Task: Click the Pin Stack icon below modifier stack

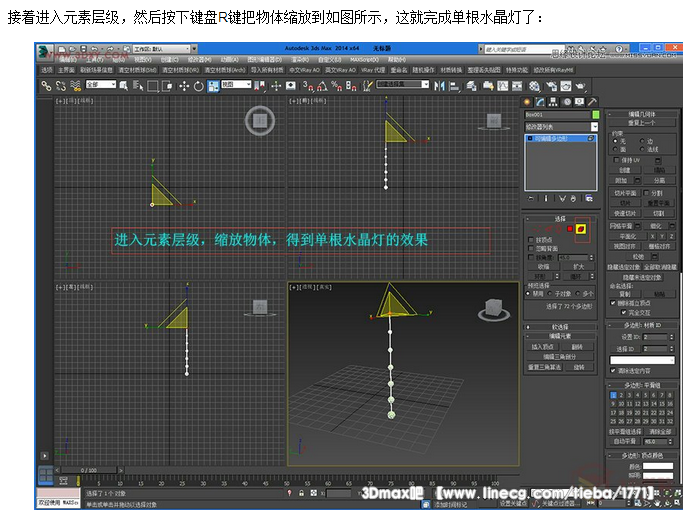Action: (531, 199)
